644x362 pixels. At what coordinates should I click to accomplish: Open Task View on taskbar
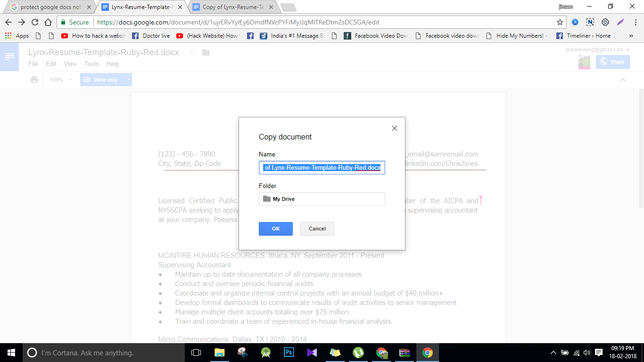196,353
